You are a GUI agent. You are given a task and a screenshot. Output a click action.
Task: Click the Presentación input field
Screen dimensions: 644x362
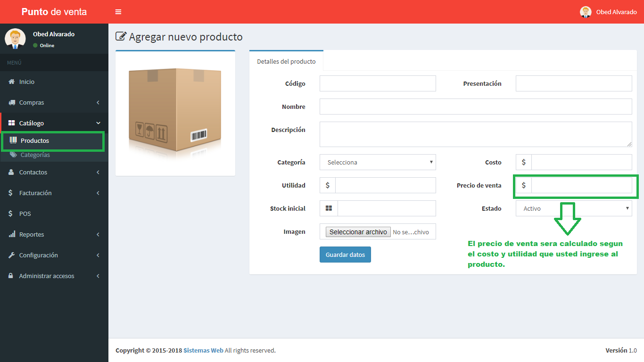click(574, 83)
